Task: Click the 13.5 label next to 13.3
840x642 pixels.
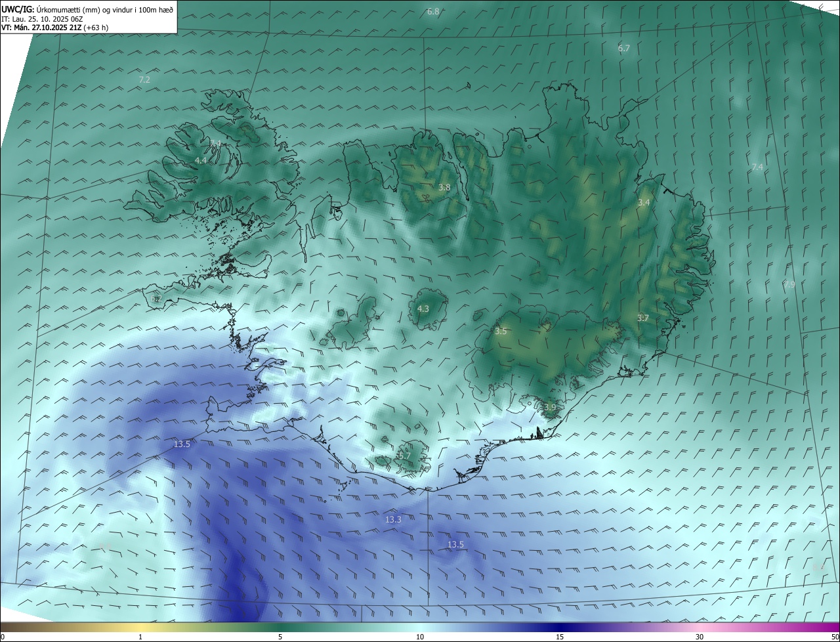Action: coord(455,545)
